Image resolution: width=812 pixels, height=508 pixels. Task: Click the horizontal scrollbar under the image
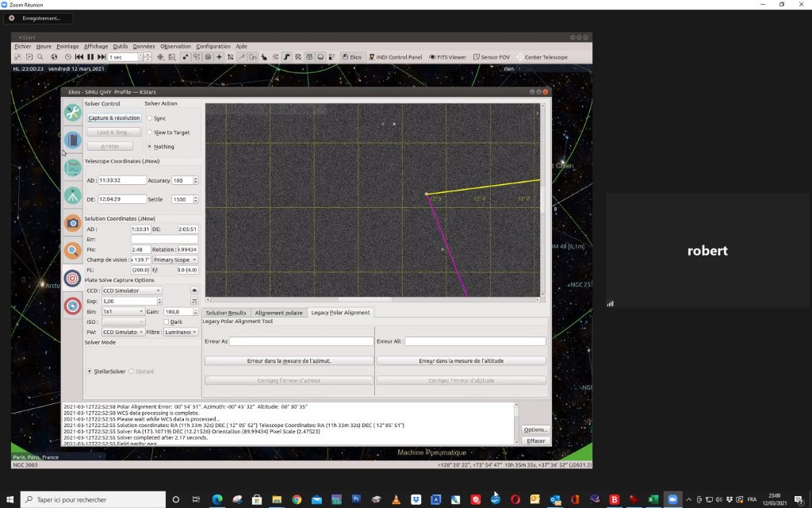(x=373, y=299)
